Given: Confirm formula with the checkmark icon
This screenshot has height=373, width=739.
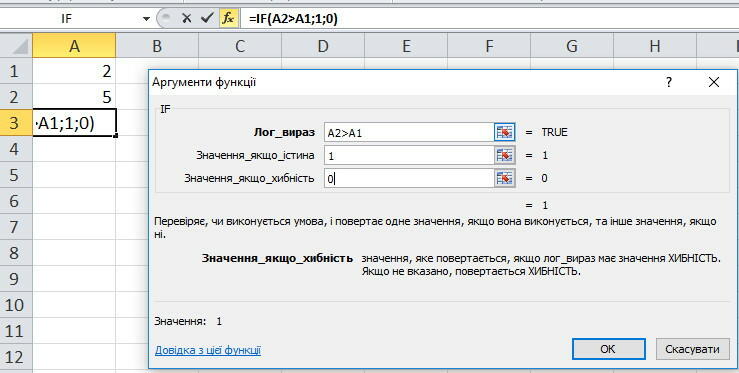Looking at the screenshot, I should point(206,18).
